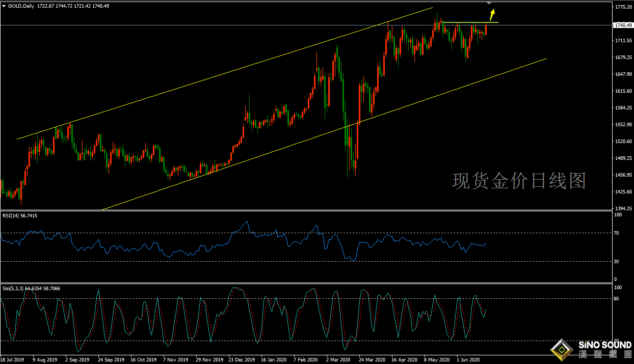
Task: Select the upper yellow channel trendline
Action: coord(224,73)
